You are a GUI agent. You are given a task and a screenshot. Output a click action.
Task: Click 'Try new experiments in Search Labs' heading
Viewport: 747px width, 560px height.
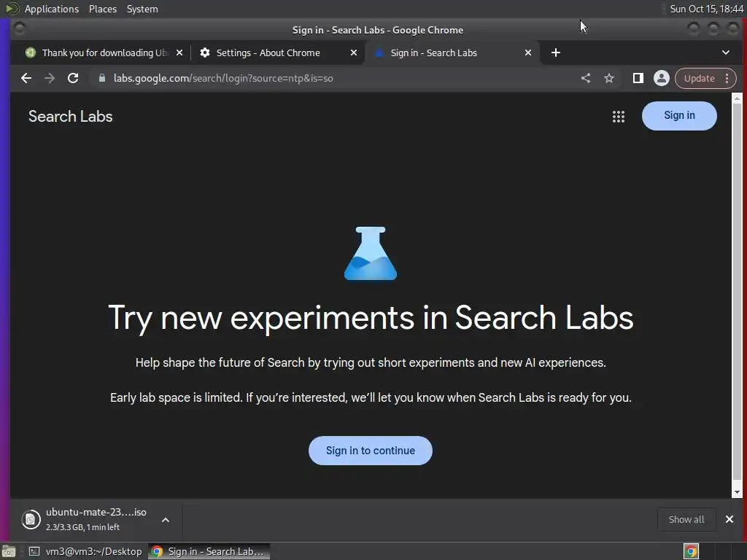pos(371,318)
